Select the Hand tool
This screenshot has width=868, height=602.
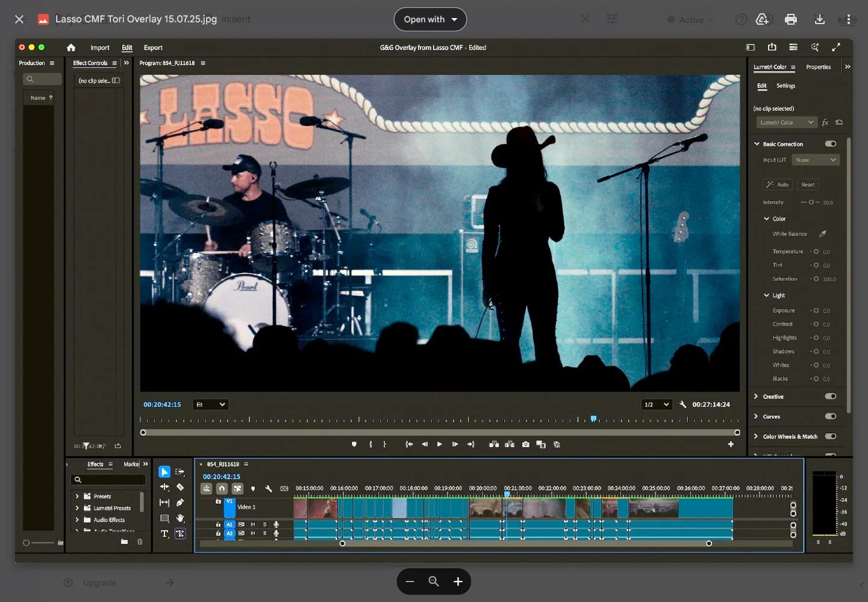[180, 518]
